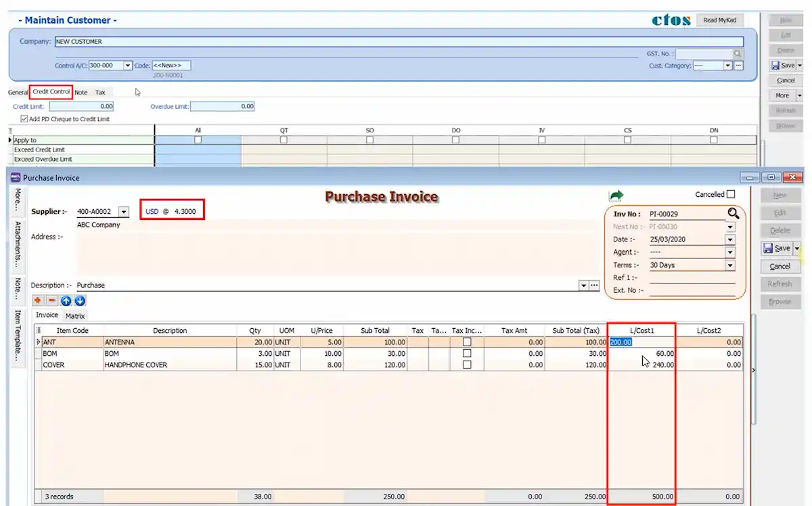Click the GST No. search icon
812x506 pixels.
[x=738, y=53]
